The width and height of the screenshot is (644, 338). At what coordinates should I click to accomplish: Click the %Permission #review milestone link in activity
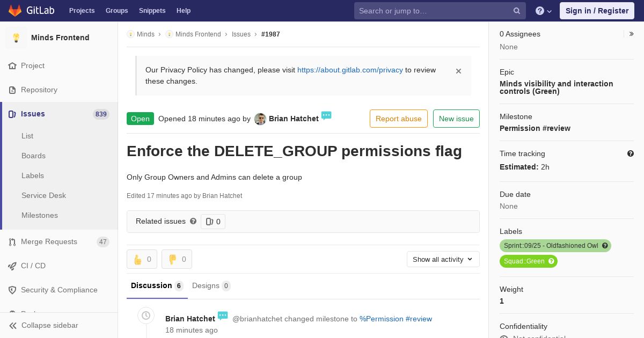(x=396, y=319)
